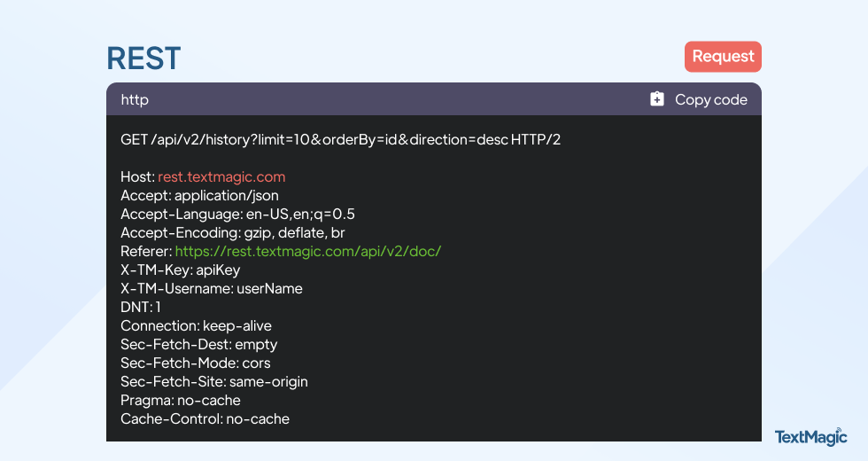Image resolution: width=868 pixels, height=461 pixels.
Task: Click the Request button
Action: pyautogui.click(x=723, y=57)
